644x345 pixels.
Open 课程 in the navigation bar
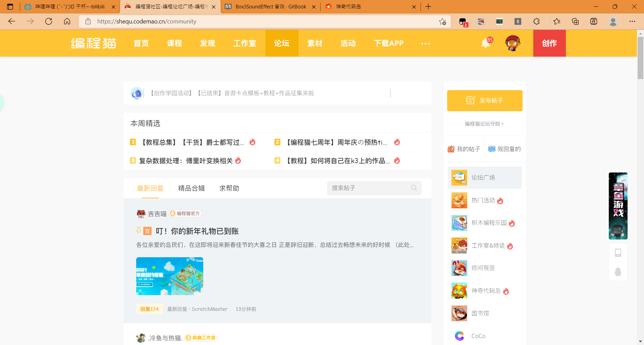pyautogui.click(x=174, y=43)
